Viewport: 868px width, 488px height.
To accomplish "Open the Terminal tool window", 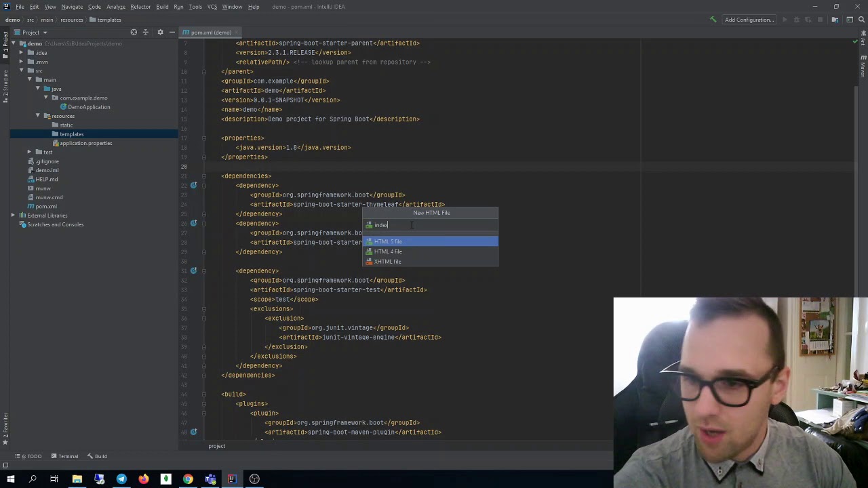I will pos(64,456).
